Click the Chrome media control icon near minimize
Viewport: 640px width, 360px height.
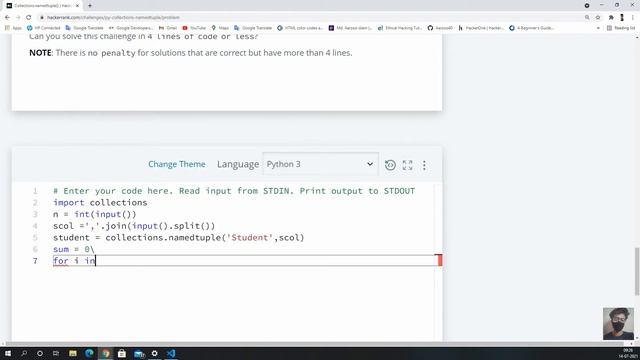tap(587, 6)
